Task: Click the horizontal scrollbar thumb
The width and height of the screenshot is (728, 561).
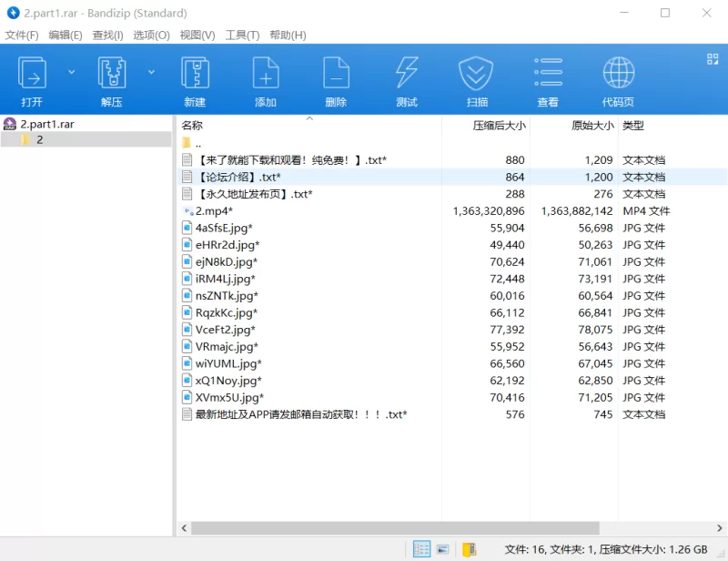Action: click(395, 528)
